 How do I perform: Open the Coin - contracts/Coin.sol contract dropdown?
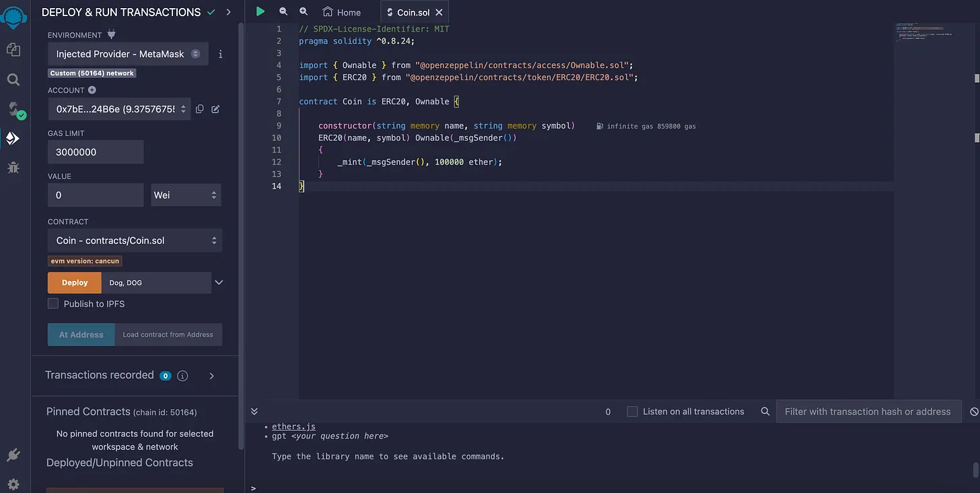135,240
